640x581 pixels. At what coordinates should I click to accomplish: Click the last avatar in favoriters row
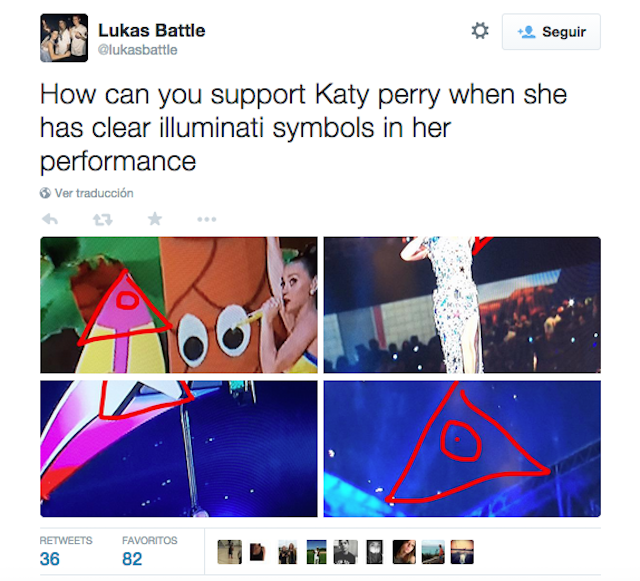click(x=462, y=552)
